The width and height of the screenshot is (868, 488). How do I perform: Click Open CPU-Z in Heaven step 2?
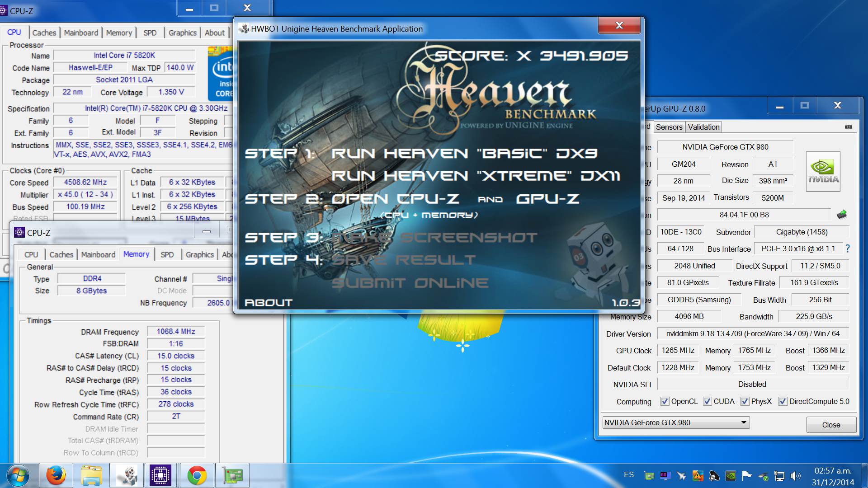tap(396, 199)
